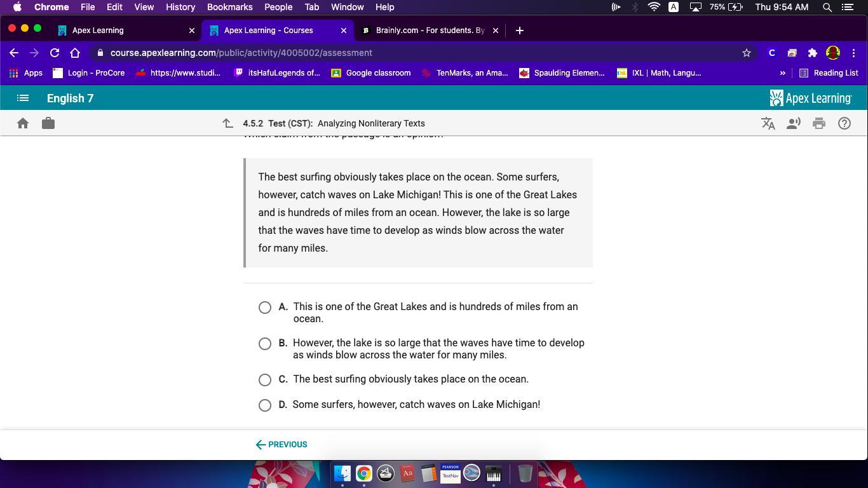Viewport: 868px width, 488px height.
Task: Show hidden bookmarks via the double chevron
Action: (x=782, y=73)
